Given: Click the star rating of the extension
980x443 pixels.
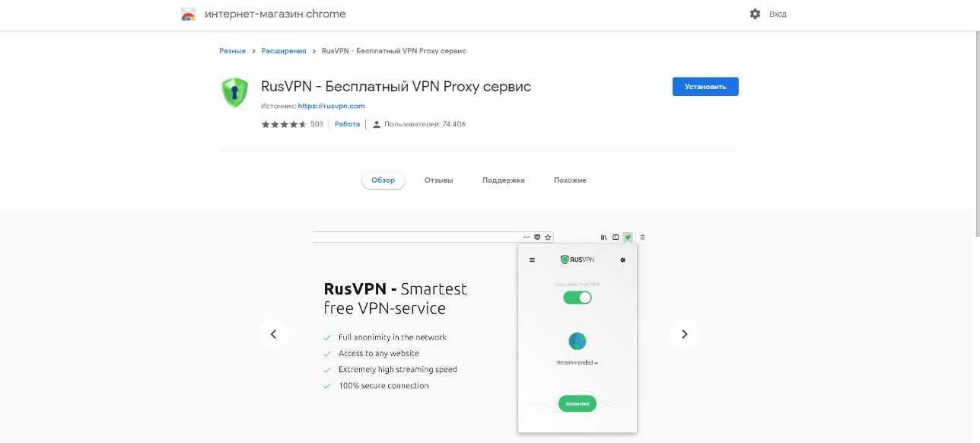Looking at the screenshot, I should pyautogui.click(x=284, y=124).
